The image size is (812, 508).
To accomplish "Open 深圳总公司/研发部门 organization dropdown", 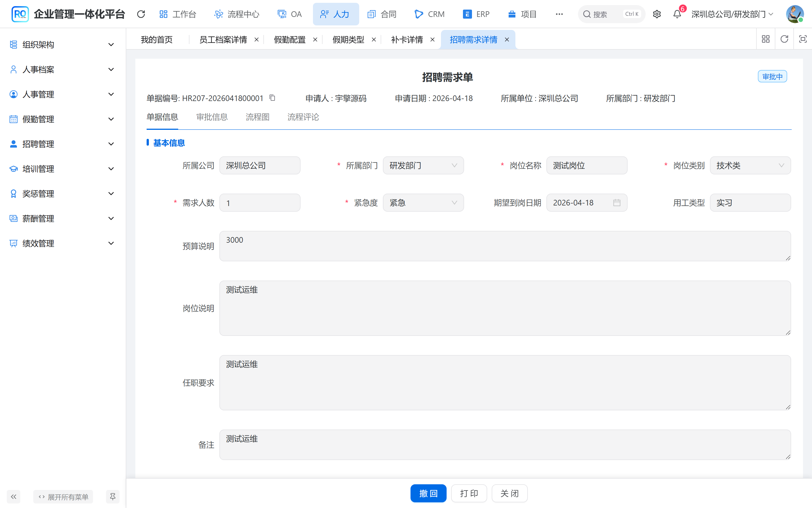I will tap(732, 14).
